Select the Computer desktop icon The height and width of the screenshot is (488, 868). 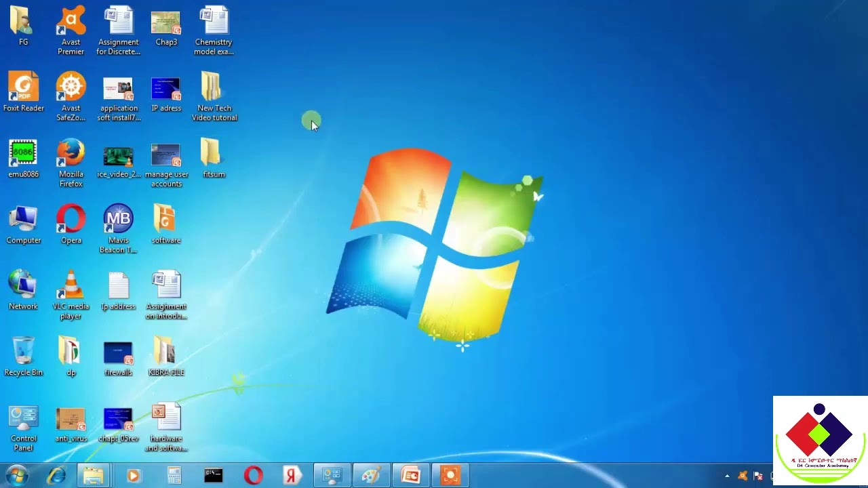point(23,224)
